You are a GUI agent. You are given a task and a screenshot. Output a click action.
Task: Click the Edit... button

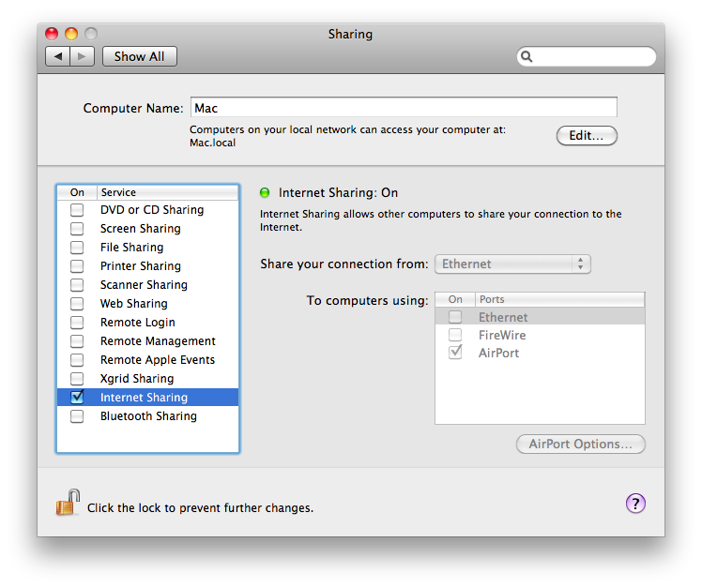pos(587,136)
